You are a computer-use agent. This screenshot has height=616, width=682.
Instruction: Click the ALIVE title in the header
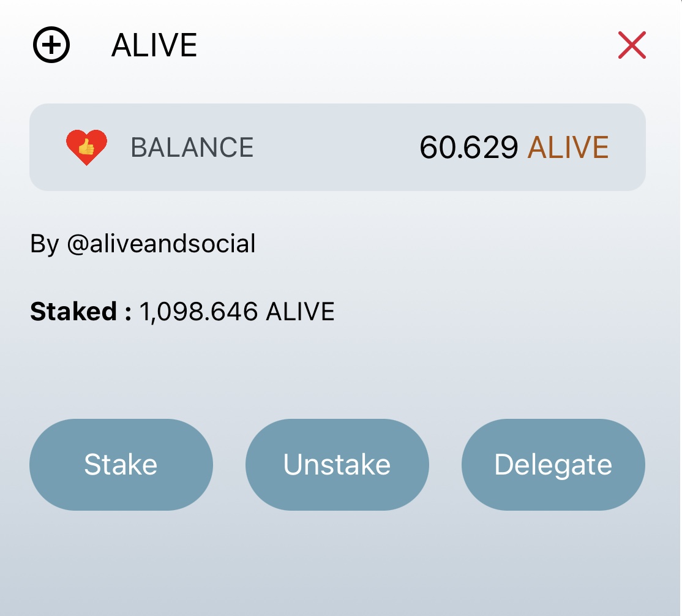(154, 45)
